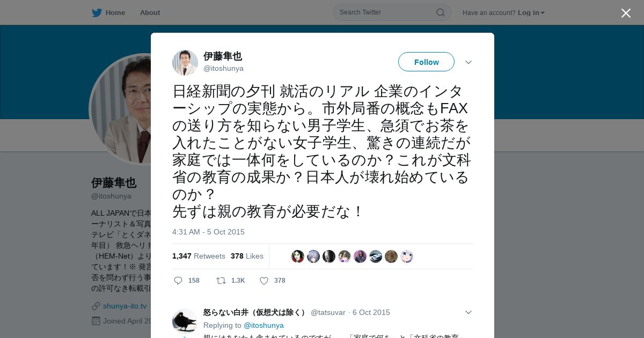Image resolution: width=644 pixels, height=338 pixels.
Task: Click the tweet timestamp 4:31 AM - 5 Oct 2015
Action: point(208,232)
